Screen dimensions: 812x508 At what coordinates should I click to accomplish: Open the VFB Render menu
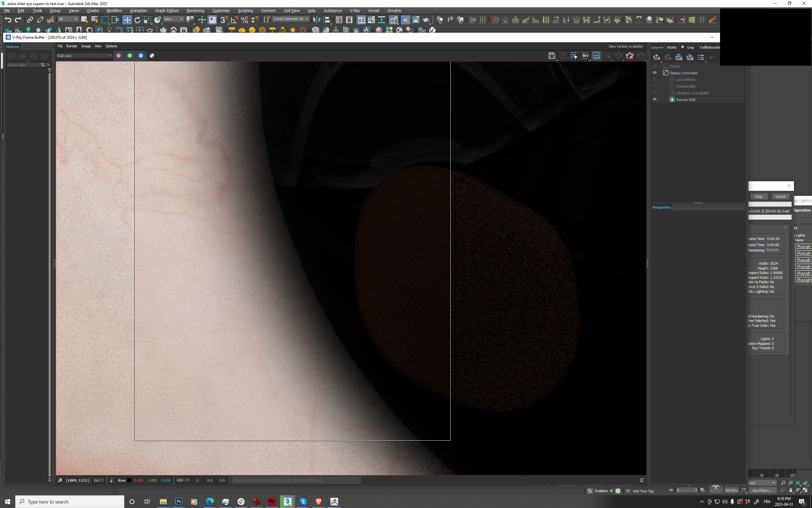tap(72, 46)
